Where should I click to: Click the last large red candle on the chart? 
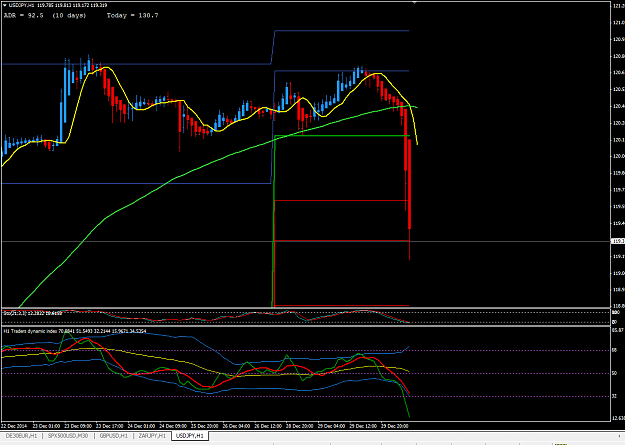[409, 183]
